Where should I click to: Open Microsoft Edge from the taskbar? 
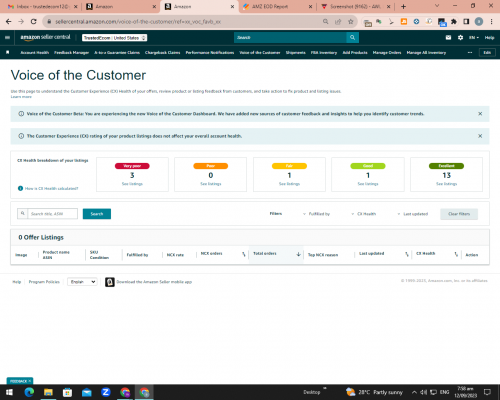(x=29, y=392)
